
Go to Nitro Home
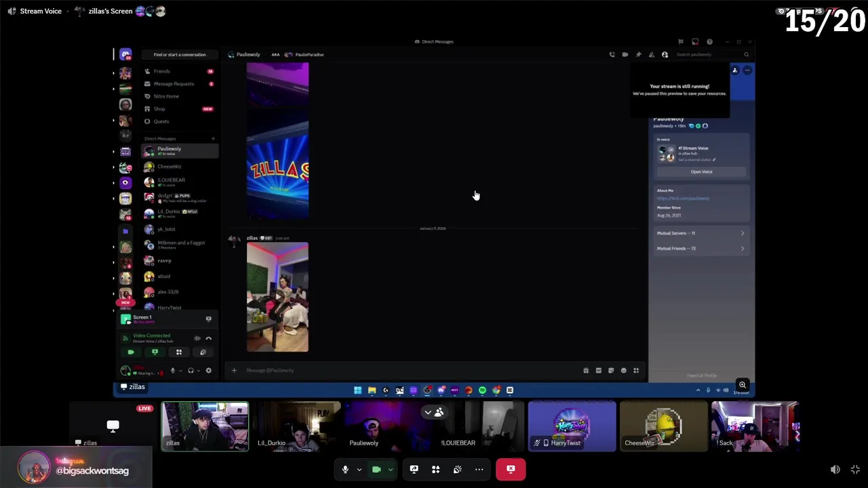[180, 96]
